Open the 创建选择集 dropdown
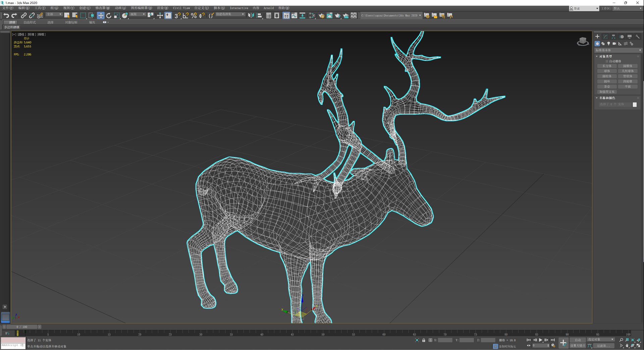The width and height of the screenshot is (644, 350). (x=230, y=14)
